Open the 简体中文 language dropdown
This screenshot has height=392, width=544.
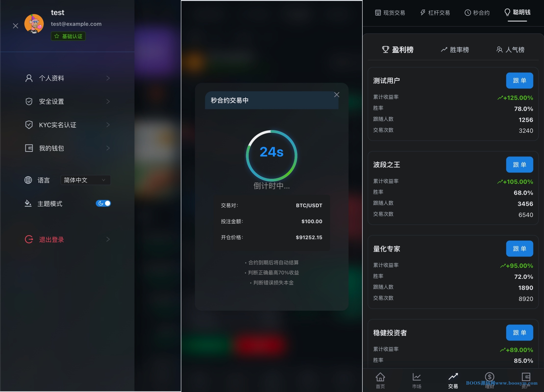(x=85, y=180)
